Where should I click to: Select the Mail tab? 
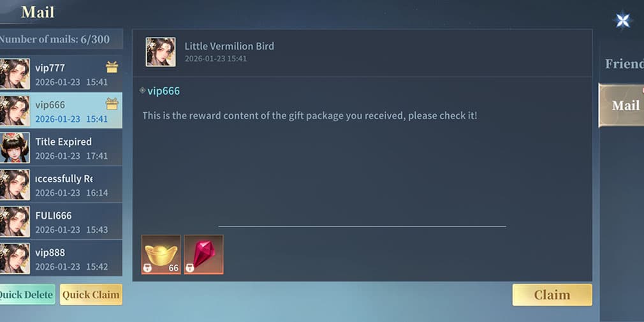[622, 105]
